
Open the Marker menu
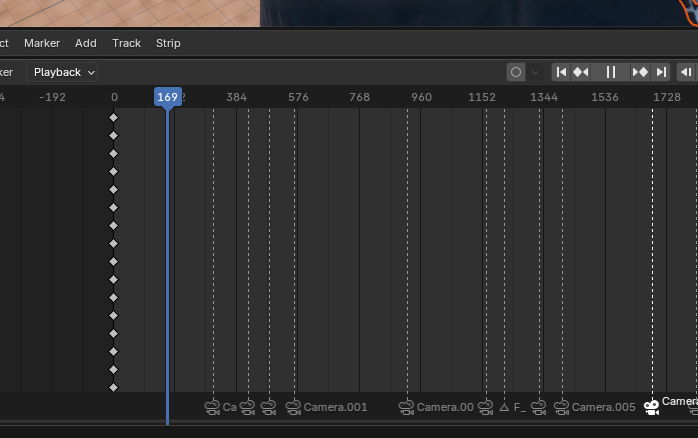(x=42, y=43)
